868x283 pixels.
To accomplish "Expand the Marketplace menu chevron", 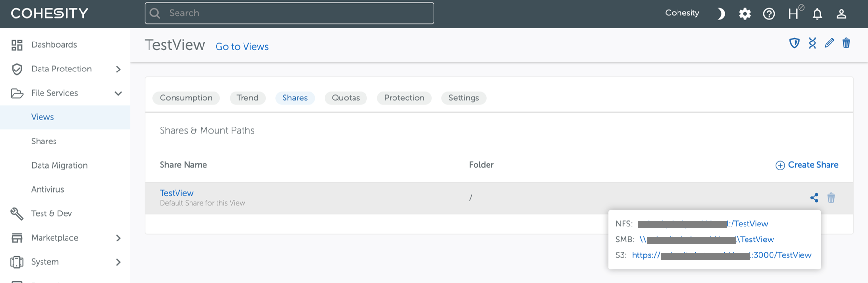I will coord(118,238).
